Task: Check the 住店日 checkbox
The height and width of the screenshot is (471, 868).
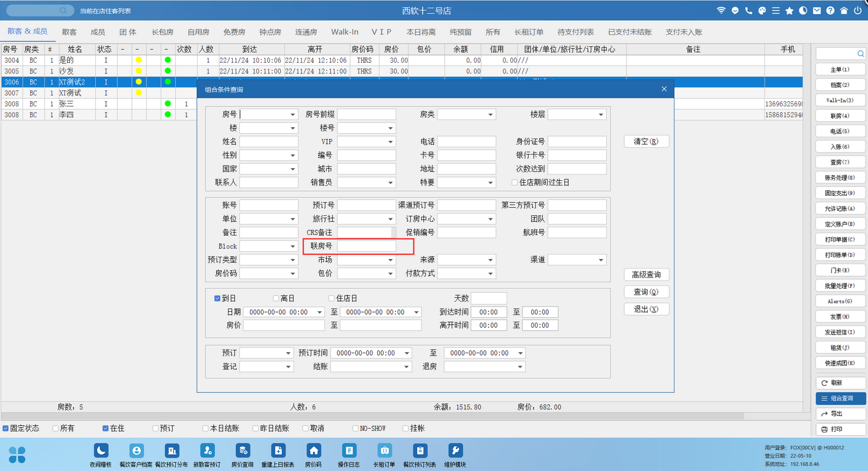Action: (332, 299)
